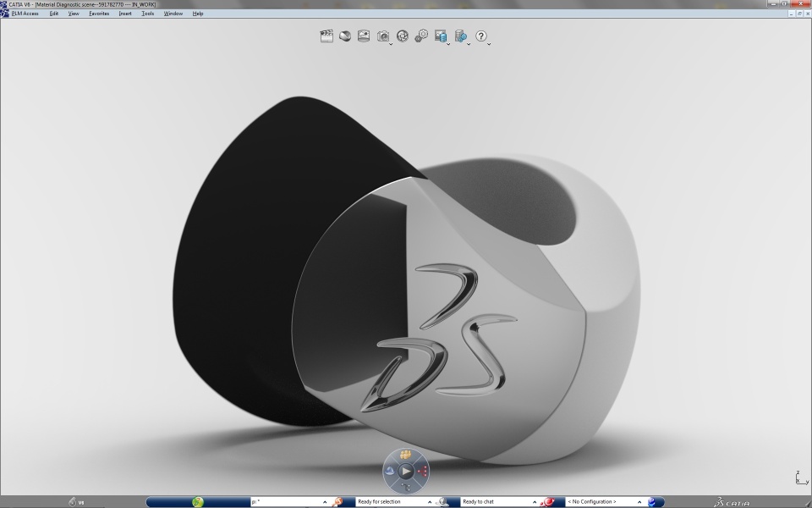Click the 3DS CATIA logo in bottom bar
Screen dimensions: 812x508
pyautogui.click(x=732, y=502)
